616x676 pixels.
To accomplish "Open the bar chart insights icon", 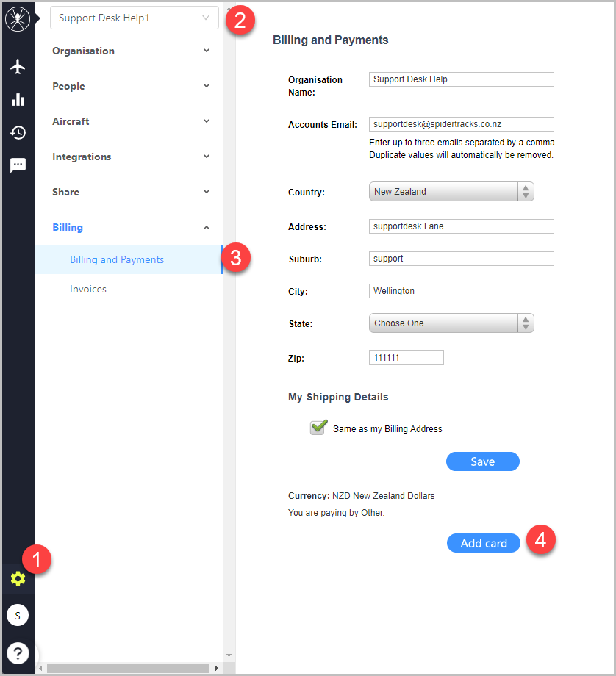I will pyautogui.click(x=18, y=100).
